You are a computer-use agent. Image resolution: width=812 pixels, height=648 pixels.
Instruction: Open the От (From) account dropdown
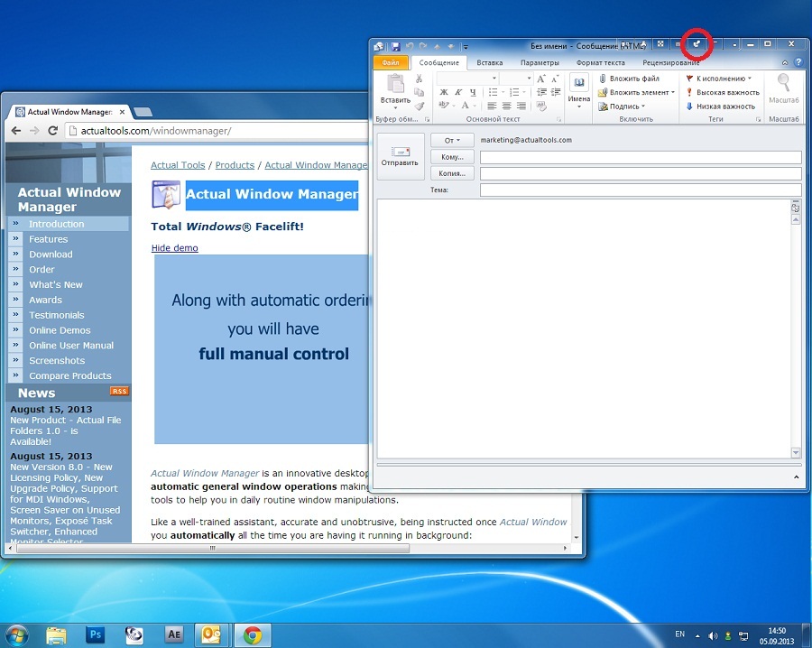pos(452,141)
